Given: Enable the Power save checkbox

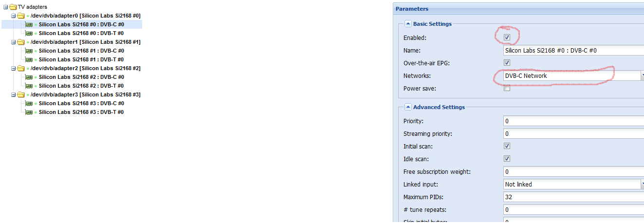Looking at the screenshot, I should (507, 88).
